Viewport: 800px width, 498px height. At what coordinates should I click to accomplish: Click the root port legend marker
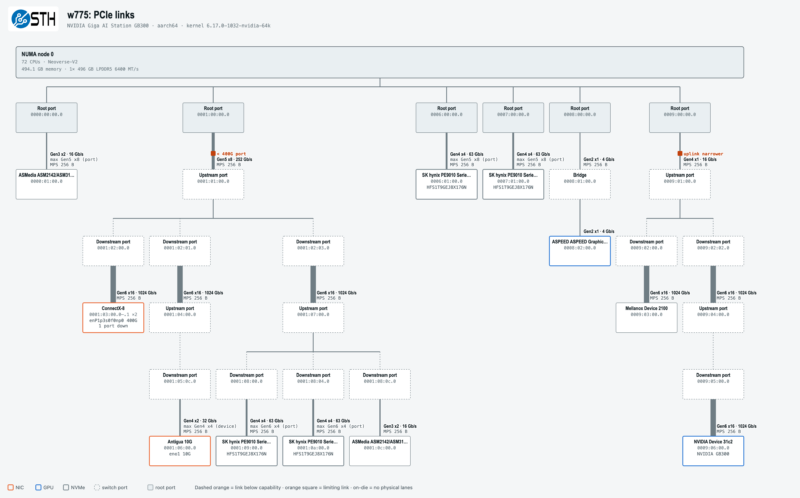(x=150, y=487)
